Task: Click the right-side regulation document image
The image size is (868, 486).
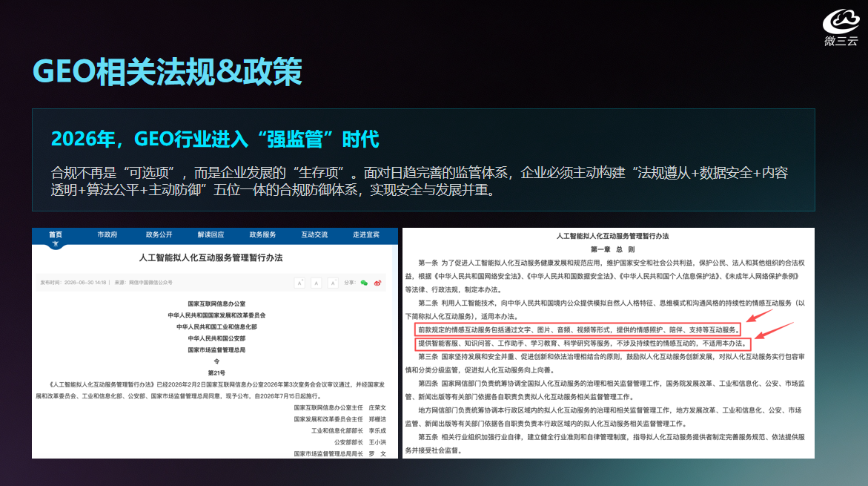Action: click(x=609, y=343)
